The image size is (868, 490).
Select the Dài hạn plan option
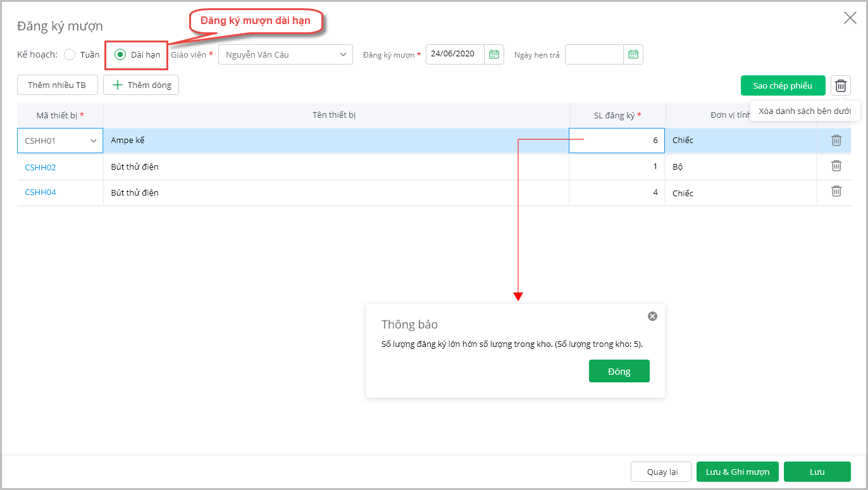pyautogui.click(x=120, y=54)
